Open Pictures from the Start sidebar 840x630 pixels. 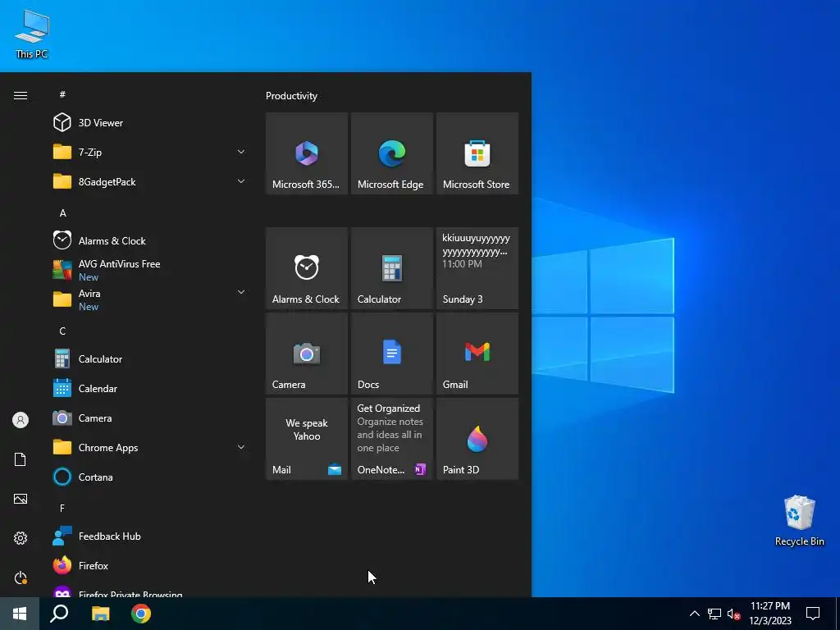(x=21, y=499)
